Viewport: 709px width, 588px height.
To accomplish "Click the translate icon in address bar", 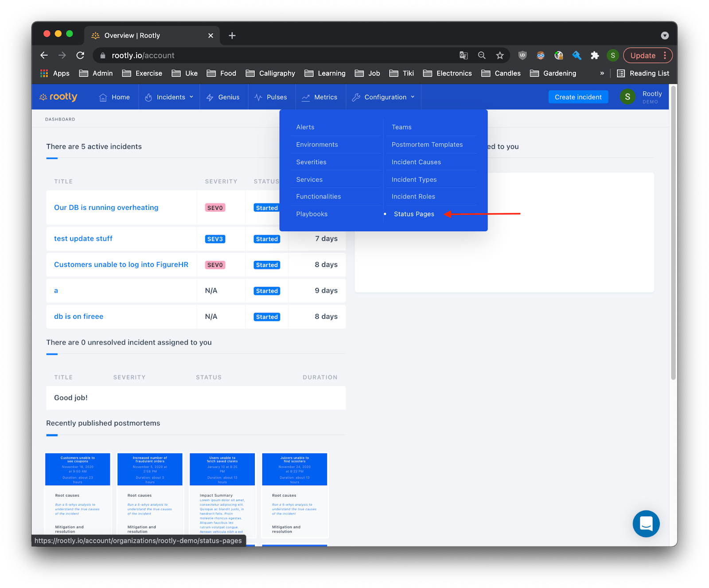I will pos(464,55).
